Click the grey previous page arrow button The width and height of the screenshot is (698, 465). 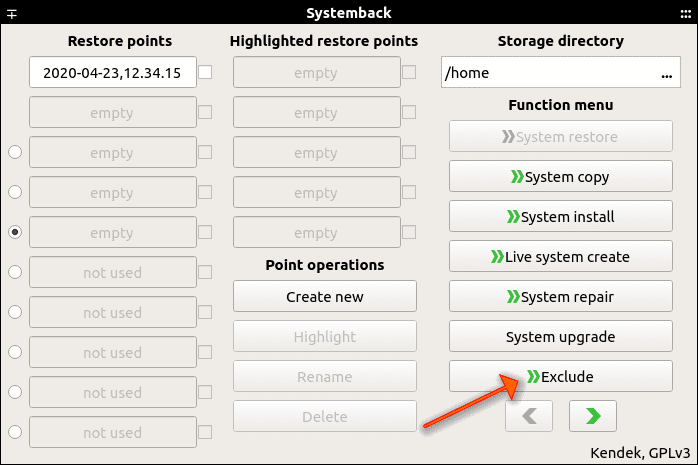[529, 416]
